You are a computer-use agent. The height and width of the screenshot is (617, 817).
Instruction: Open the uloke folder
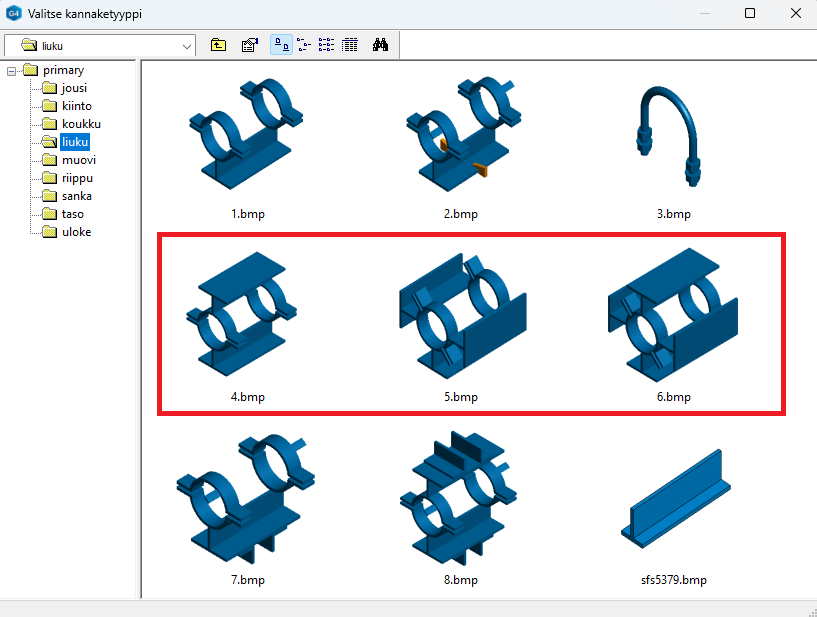tap(76, 232)
